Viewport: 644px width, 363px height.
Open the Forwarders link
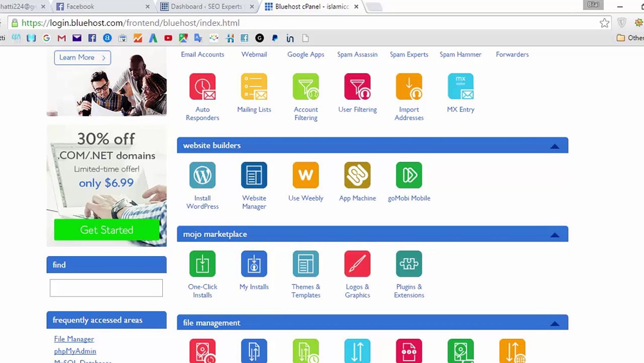point(512,54)
